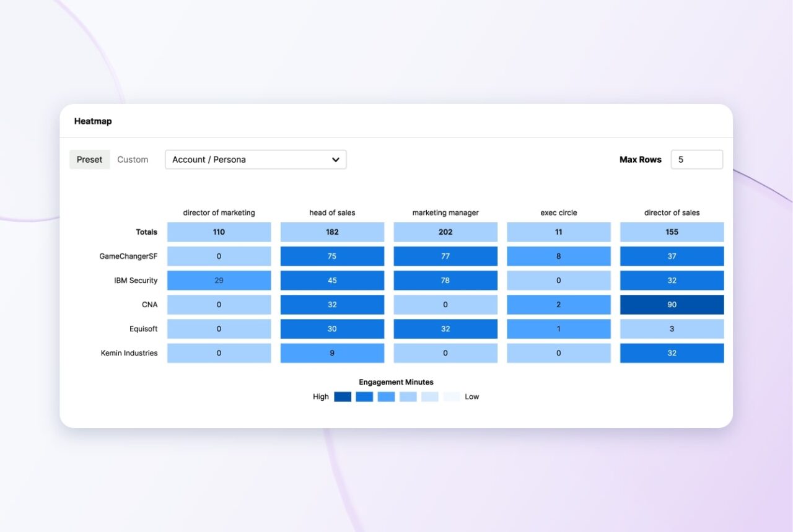Click the GameChangerSF head of sales cell 75

click(332, 256)
